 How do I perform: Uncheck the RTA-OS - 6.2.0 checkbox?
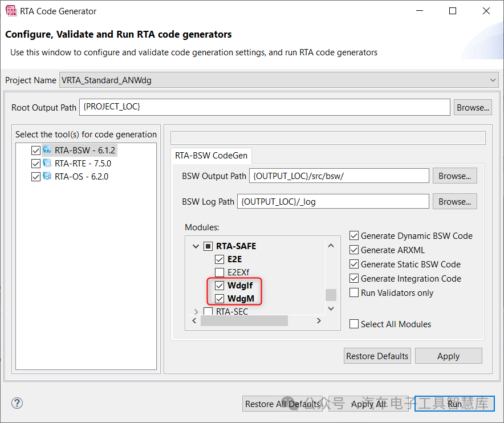[x=36, y=177]
